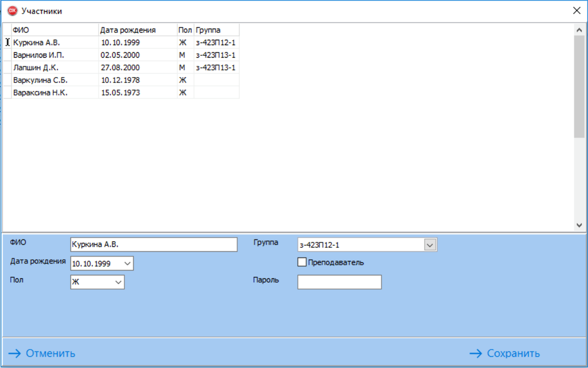Expand the Пол dropdown list
The height and width of the screenshot is (368, 588).
click(119, 282)
